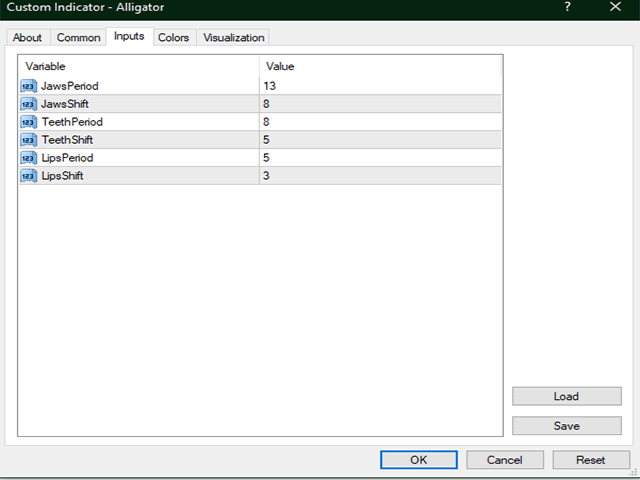640x480 pixels.
Task: Click the Cancel button
Action: tap(505, 460)
